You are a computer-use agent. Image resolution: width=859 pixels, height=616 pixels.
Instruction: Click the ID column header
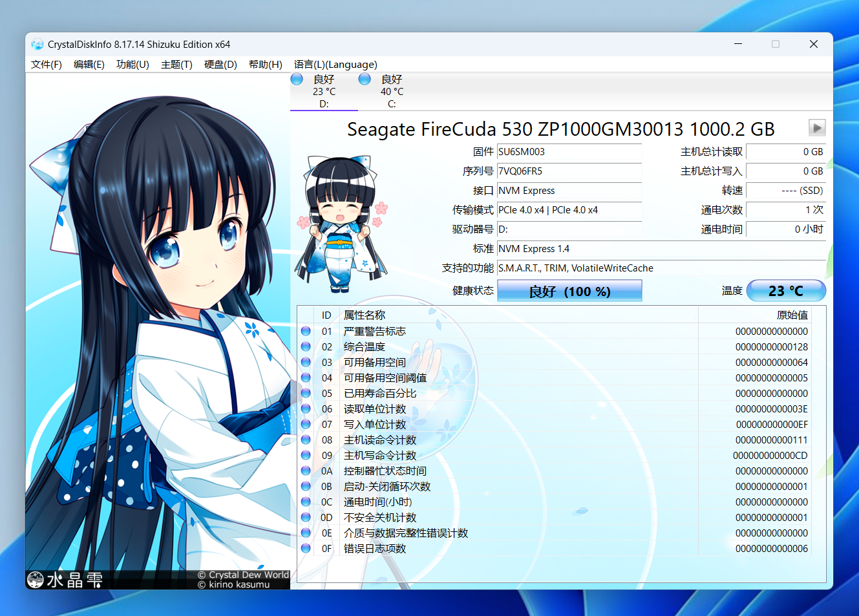[326, 315]
